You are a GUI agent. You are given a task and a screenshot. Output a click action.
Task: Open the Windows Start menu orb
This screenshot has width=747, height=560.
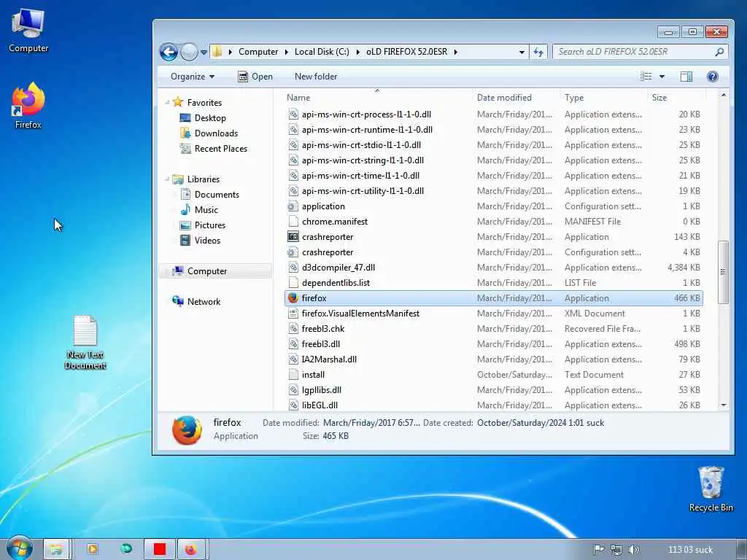tap(20, 548)
